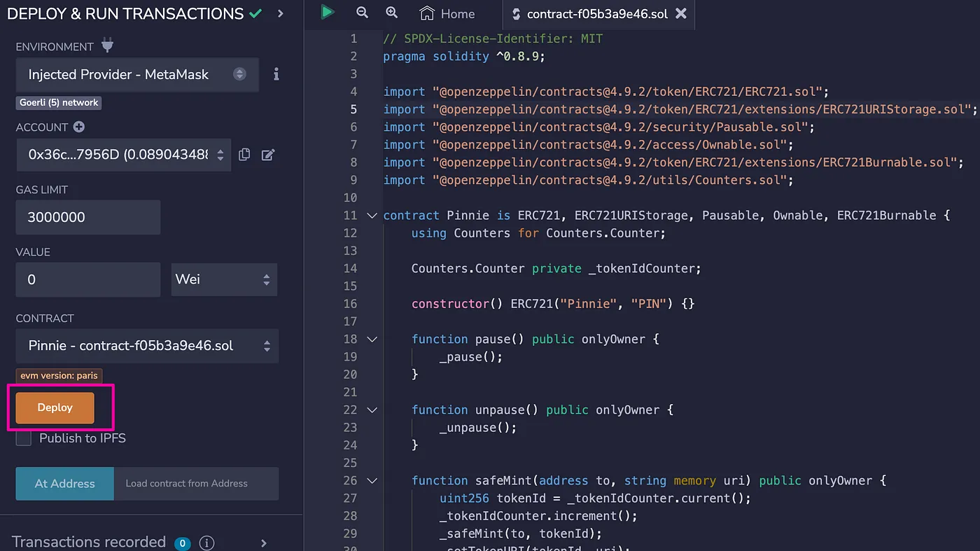
Task: Click the Goerli (5) network badge
Action: [59, 102]
